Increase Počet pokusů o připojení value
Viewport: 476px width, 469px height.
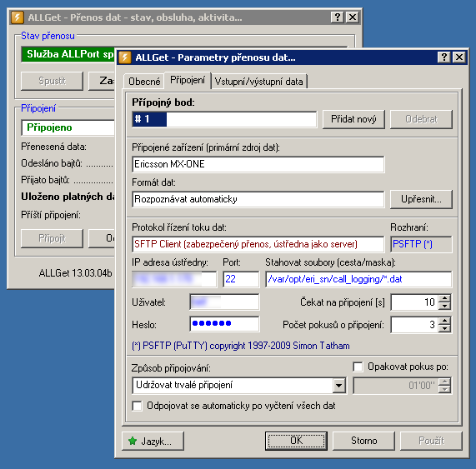pos(444,321)
